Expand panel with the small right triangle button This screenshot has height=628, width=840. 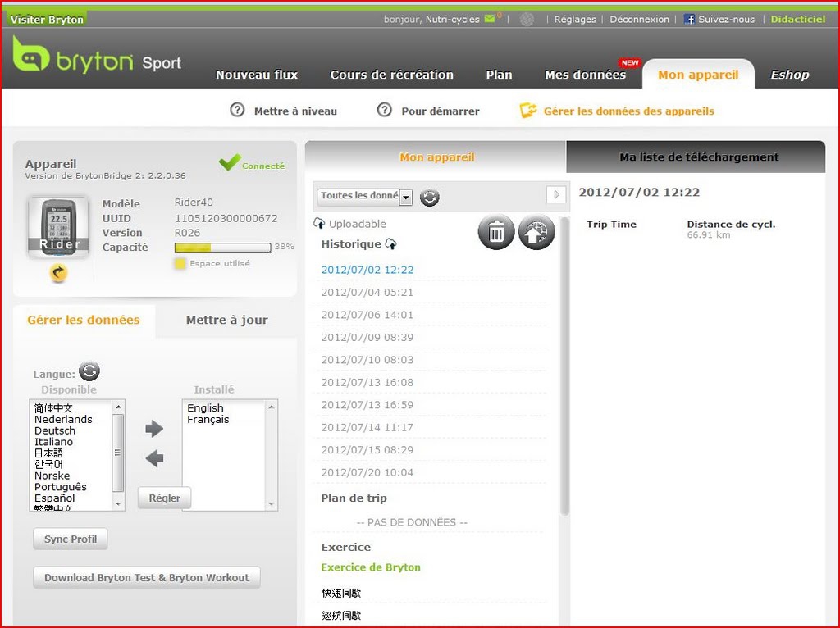coord(556,194)
